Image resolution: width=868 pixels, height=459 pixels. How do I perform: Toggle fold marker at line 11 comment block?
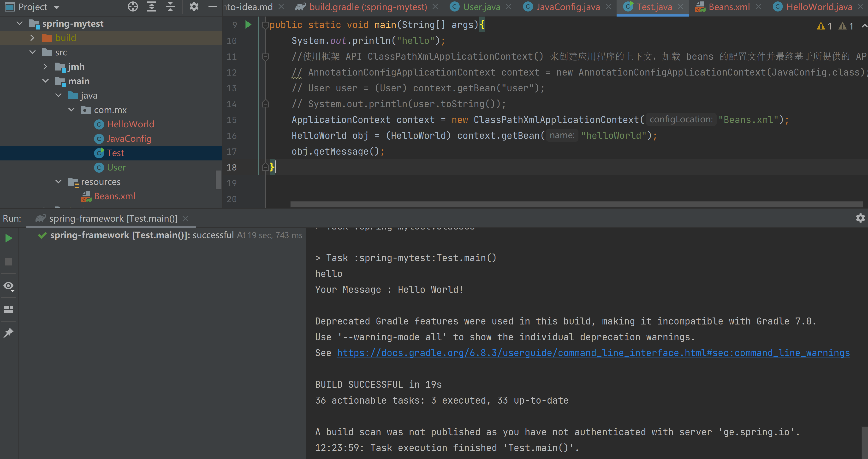click(x=265, y=57)
